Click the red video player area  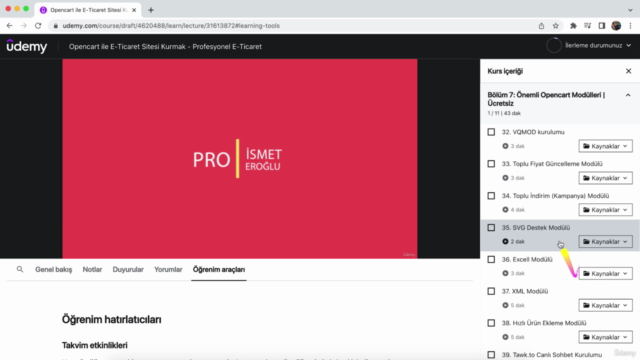(x=240, y=158)
